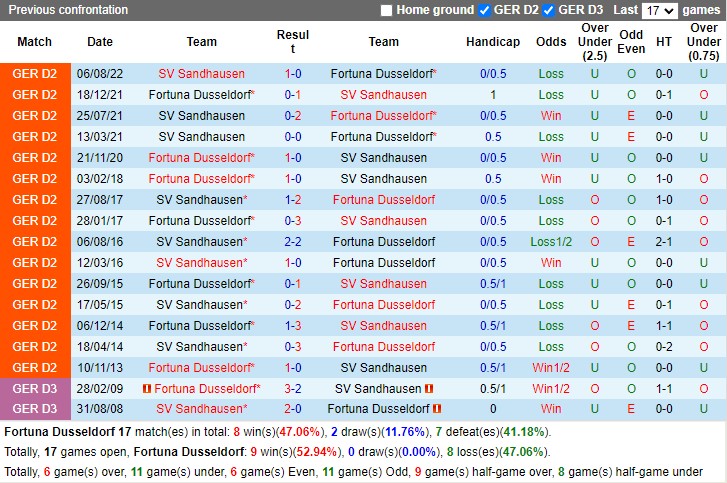Screen dimensions: 727x483
Task: Click the 2-2 result on 06/08/16
Action: (293, 242)
